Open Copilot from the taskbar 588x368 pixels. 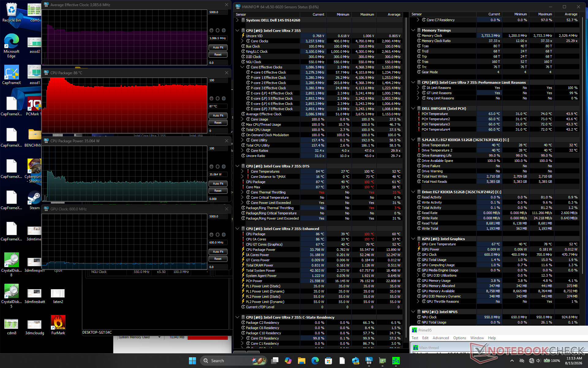pyautogui.click(x=288, y=361)
